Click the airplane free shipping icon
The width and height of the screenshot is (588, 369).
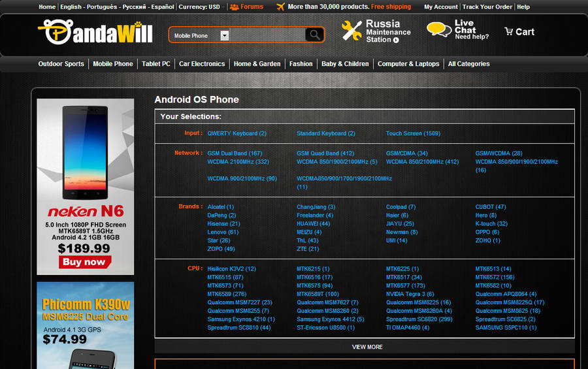[x=280, y=7]
